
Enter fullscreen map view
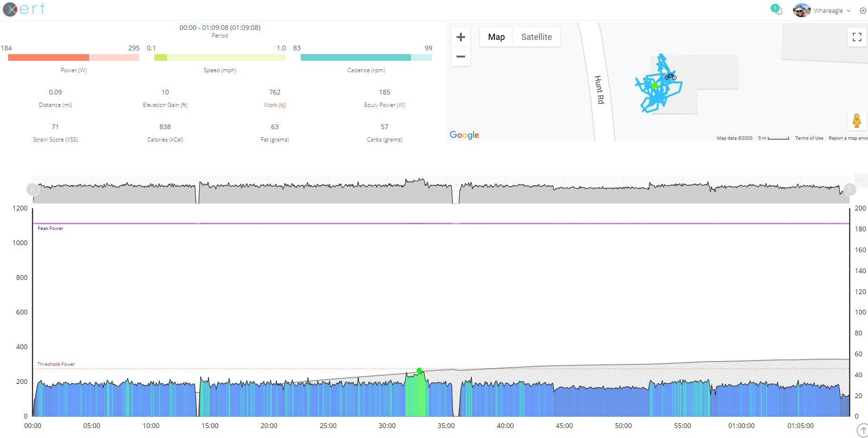pyautogui.click(x=857, y=37)
